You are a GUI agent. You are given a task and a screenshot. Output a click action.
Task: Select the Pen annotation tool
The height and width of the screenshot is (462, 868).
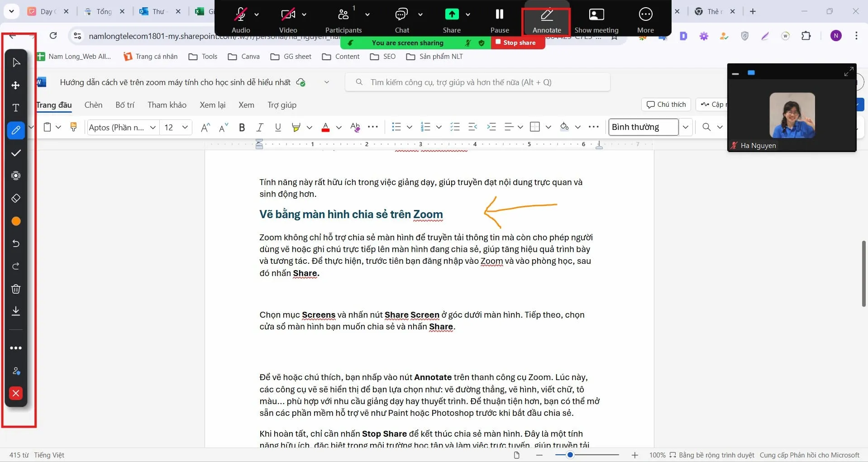(x=16, y=130)
